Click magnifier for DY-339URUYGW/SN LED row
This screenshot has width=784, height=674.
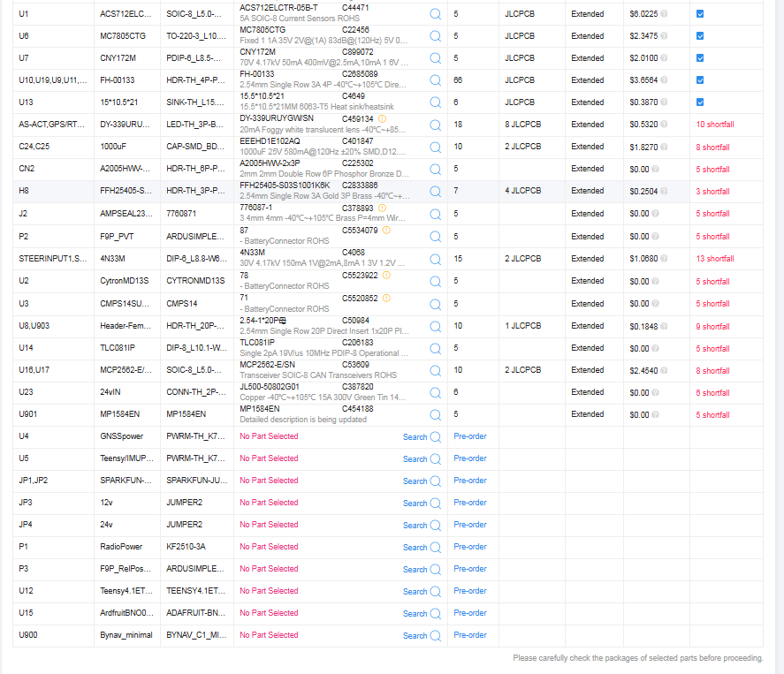point(436,125)
